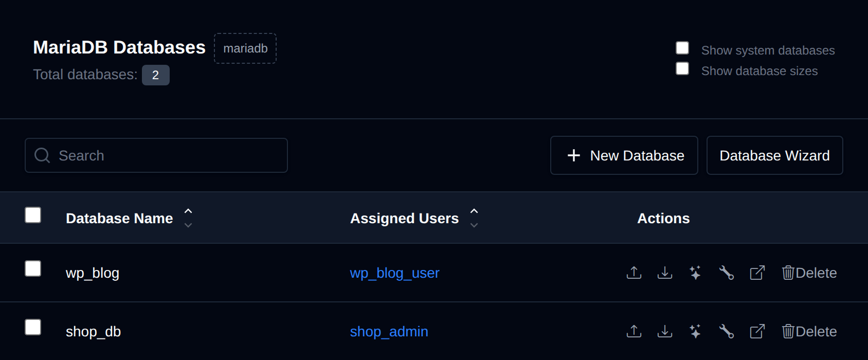Click the MariaDB Databases heading
The height and width of the screenshot is (360, 868).
tap(119, 47)
